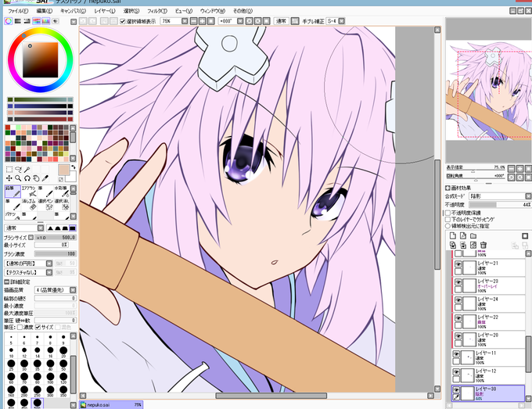Create a new linework layer

pos(463,235)
